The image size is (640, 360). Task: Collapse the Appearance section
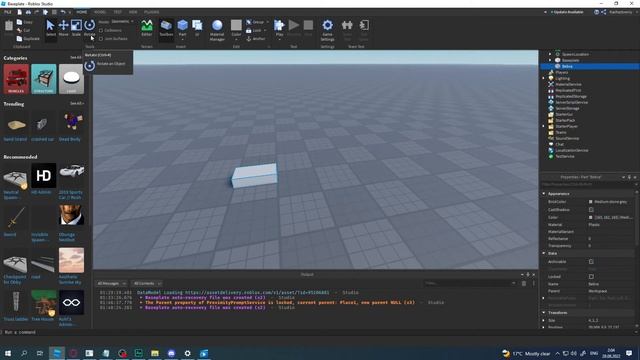point(544,193)
